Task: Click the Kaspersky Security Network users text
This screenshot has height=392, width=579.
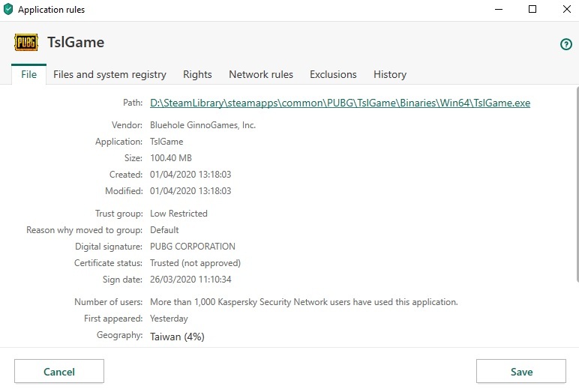Action: (304, 302)
